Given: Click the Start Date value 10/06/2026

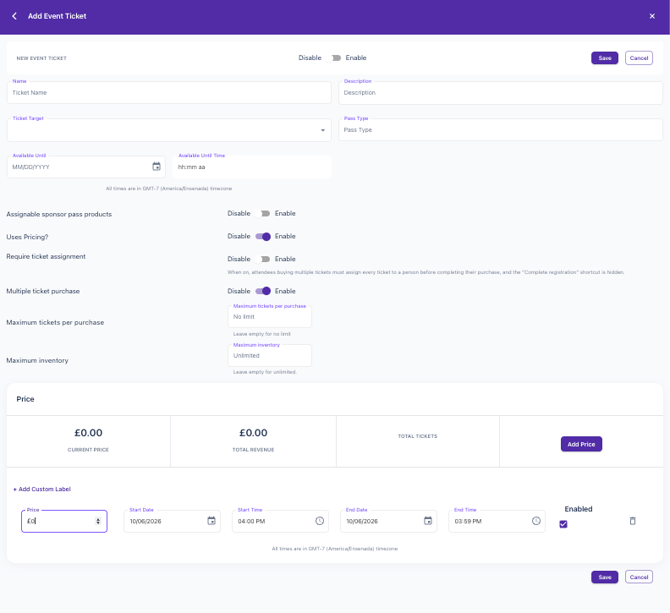Looking at the screenshot, I should point(145,522).
